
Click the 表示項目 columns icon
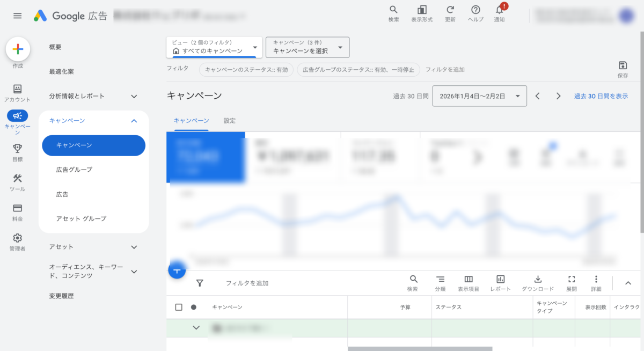pos(469,280)
